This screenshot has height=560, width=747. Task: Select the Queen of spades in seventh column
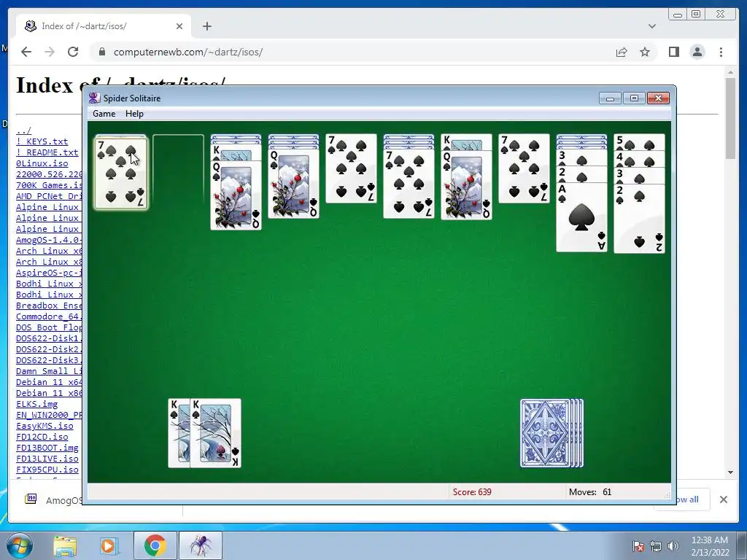click(466, 185)
